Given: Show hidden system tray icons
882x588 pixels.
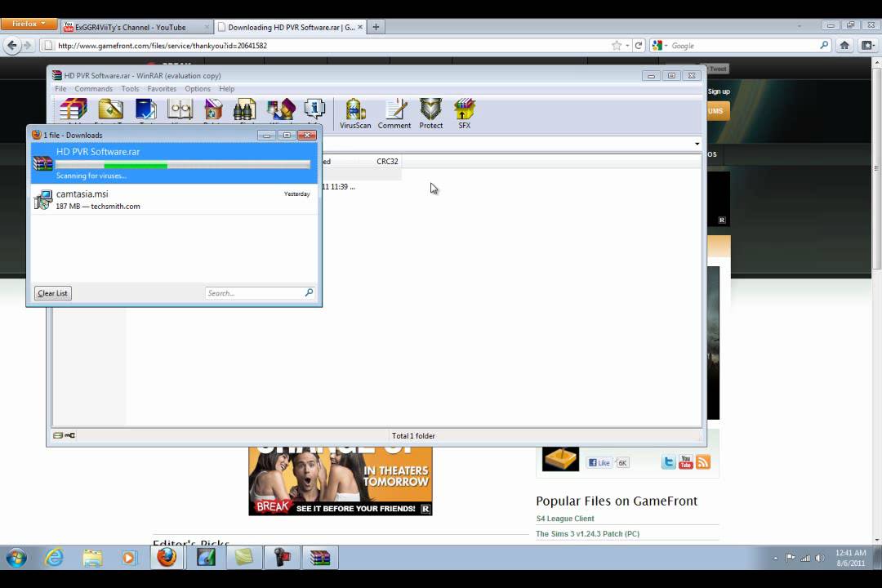Looking at the screenshot, I should pos(775,558).
